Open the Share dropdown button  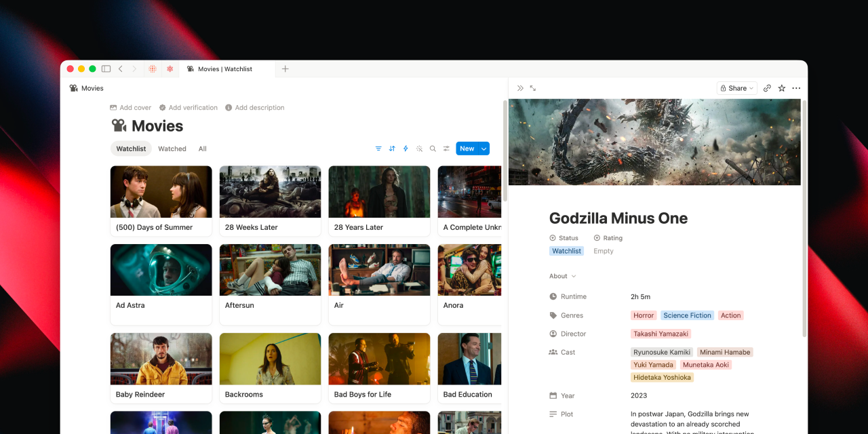[737, 88]
